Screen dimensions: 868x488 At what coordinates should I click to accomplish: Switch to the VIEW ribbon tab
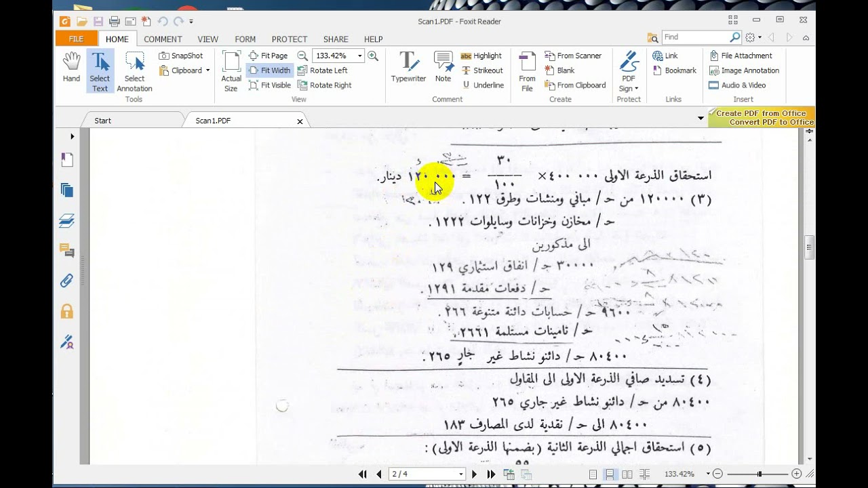click(208, 39)
